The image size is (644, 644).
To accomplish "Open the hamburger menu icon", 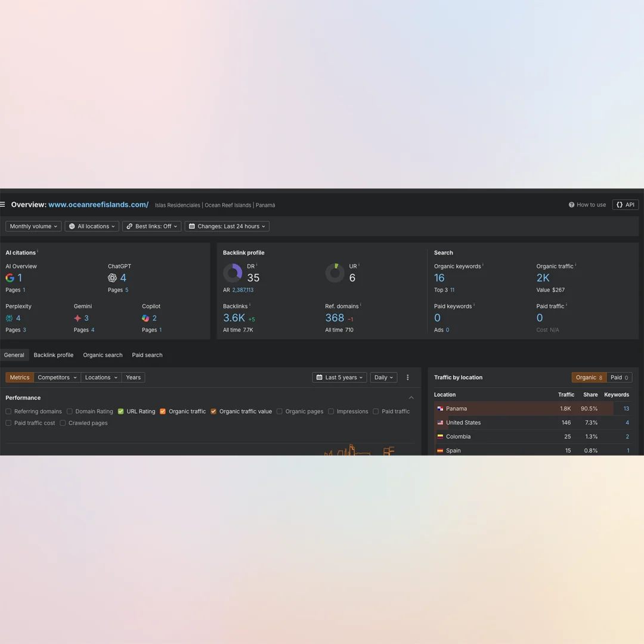I will [x=3, y=205].
